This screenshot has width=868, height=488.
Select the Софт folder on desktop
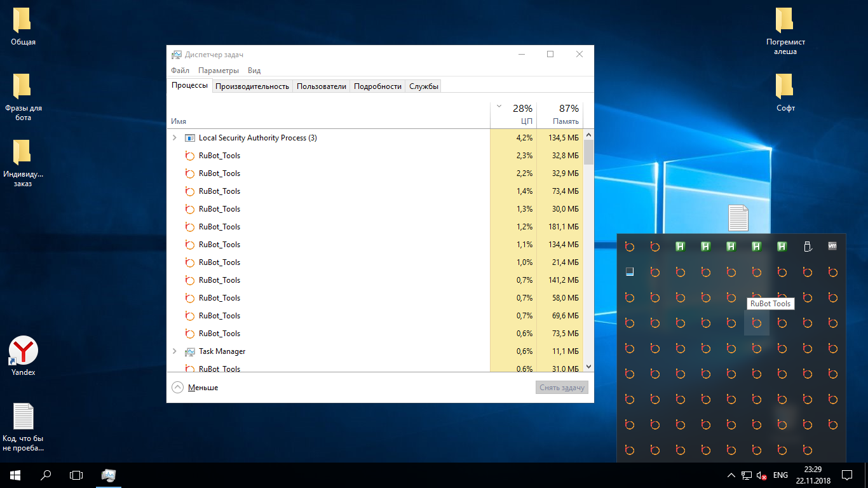(x=785, y=88)
